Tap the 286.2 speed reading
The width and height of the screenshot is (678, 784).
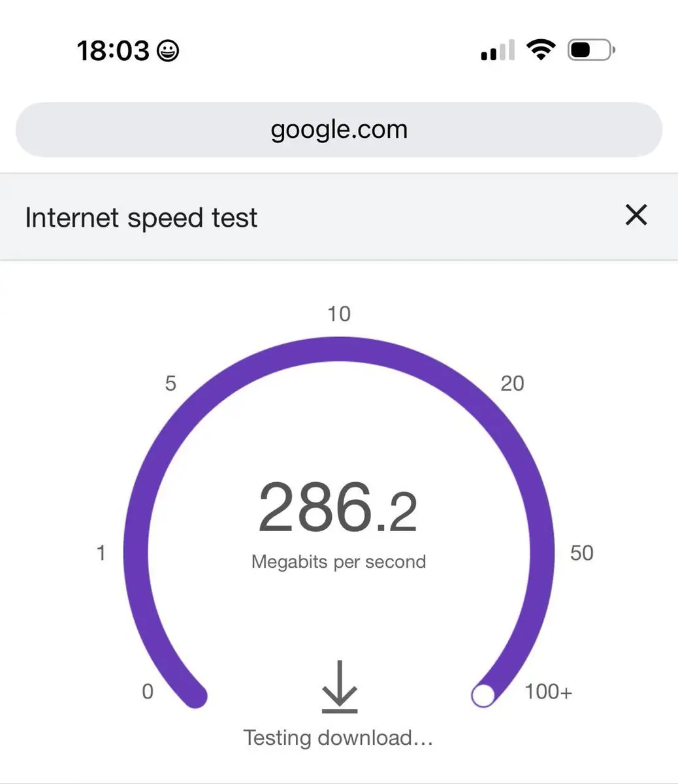click(338, 508)
